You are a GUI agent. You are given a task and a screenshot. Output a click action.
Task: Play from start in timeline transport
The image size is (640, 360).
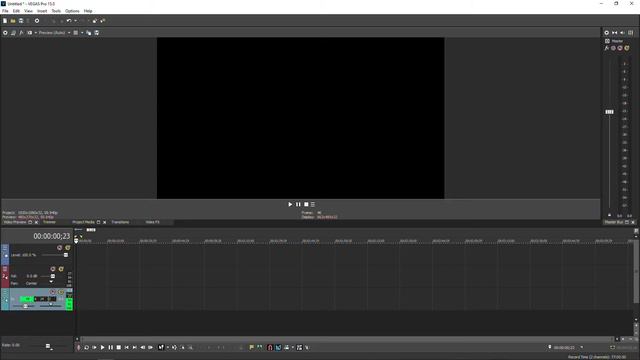(94, 347)
